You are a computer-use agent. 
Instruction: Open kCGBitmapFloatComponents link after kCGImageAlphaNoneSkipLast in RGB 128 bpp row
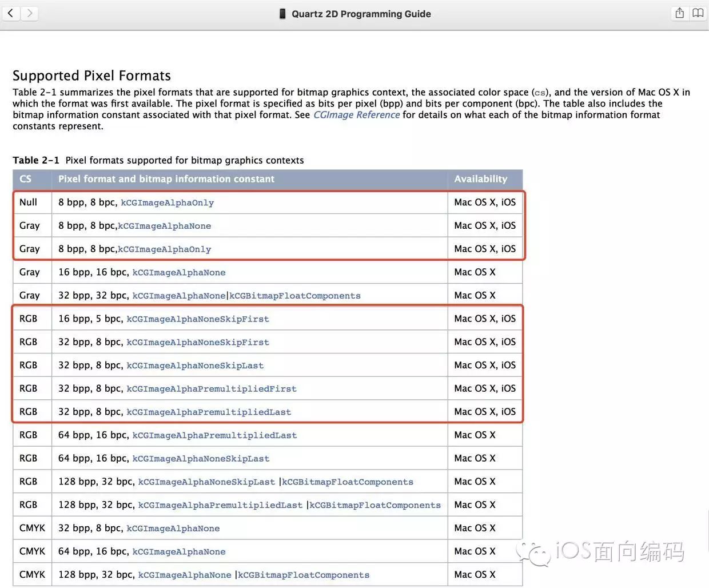pyautogui.click(x=348, y=482)
